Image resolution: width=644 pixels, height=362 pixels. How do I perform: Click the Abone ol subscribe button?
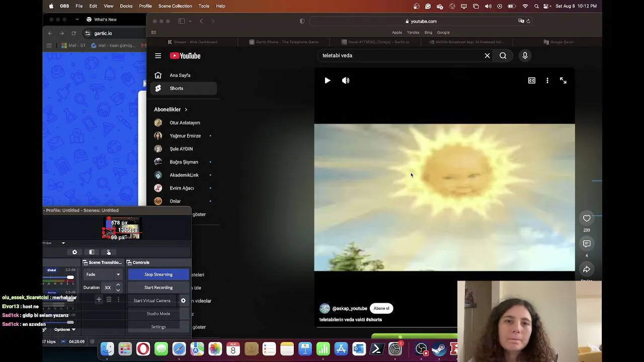click(381, 308)
